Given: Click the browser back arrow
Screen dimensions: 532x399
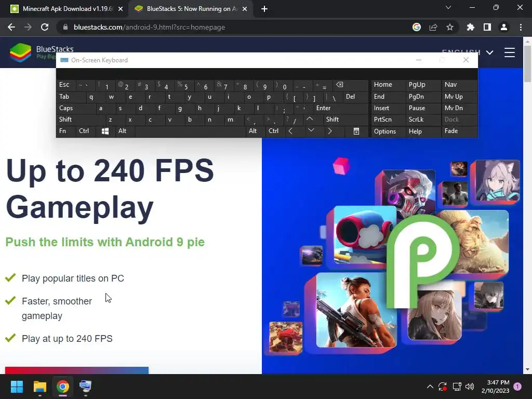Looking at the screenshot, I should point(11,27).
